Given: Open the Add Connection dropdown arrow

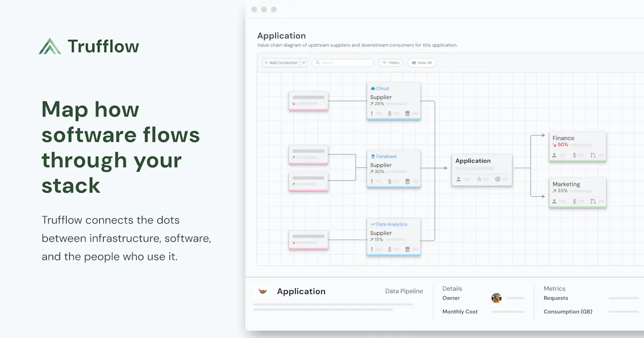Looking at the screenshot, I should tap(303, 63).
